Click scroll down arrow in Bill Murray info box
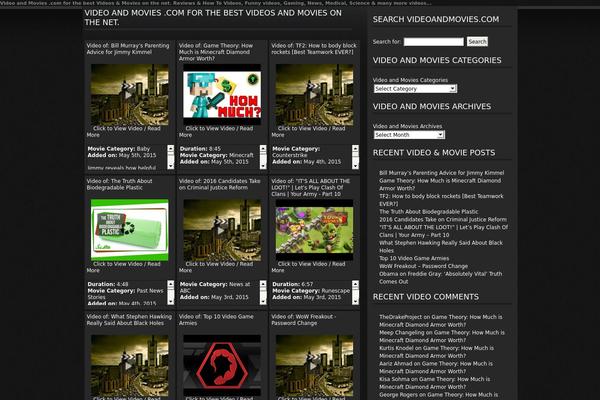600x400 pixels. (171, 166)
